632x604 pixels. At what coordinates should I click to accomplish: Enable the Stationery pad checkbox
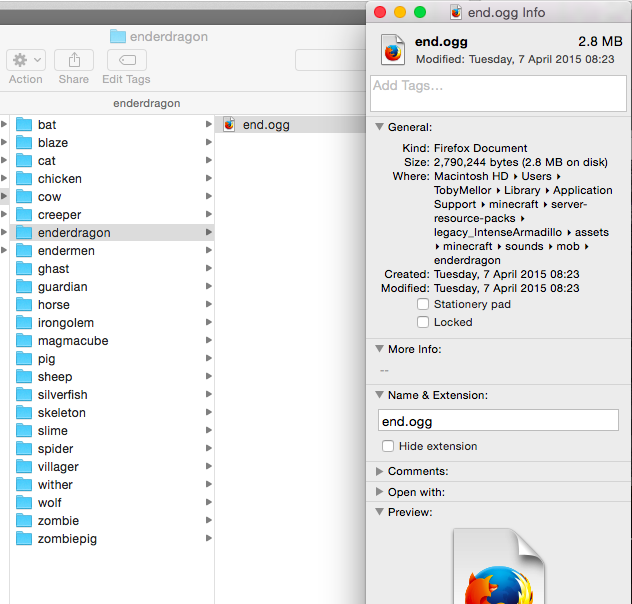(423, 304)
